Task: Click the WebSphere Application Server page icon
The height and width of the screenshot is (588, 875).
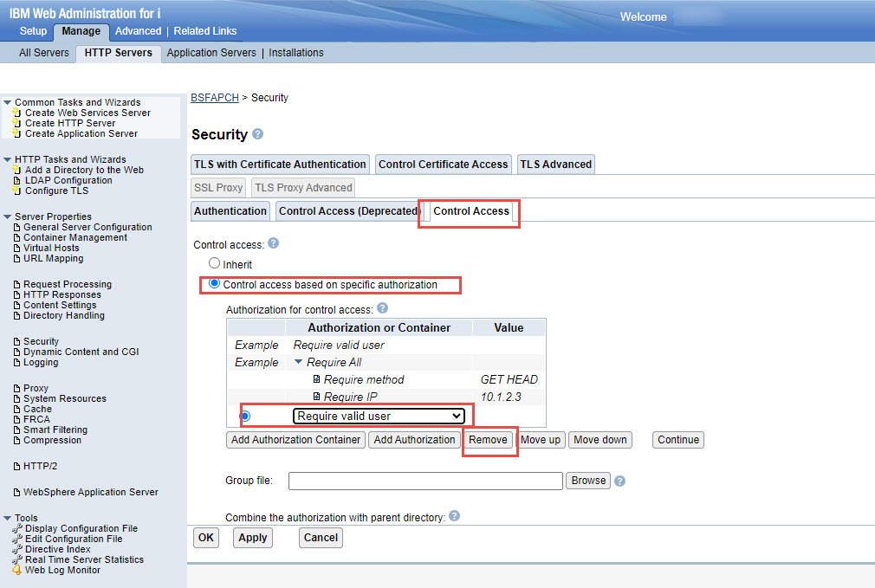Action: (x=16, y=492)
